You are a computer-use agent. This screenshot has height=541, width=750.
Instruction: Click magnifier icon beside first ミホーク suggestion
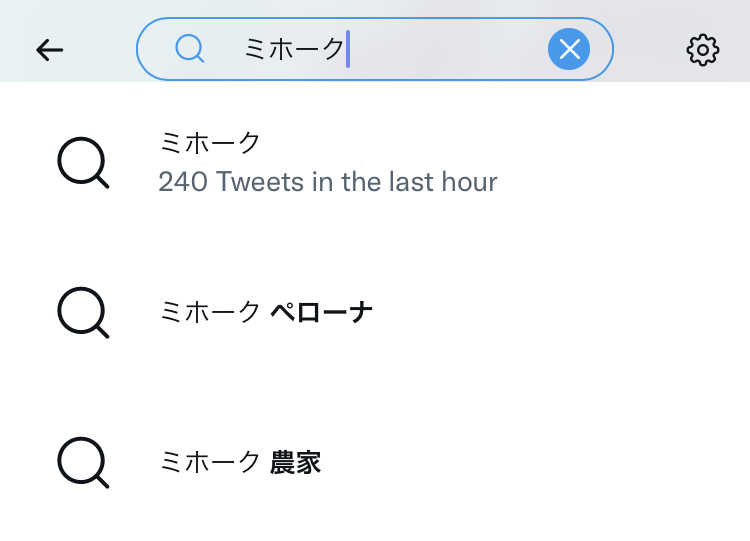[82, 163]
